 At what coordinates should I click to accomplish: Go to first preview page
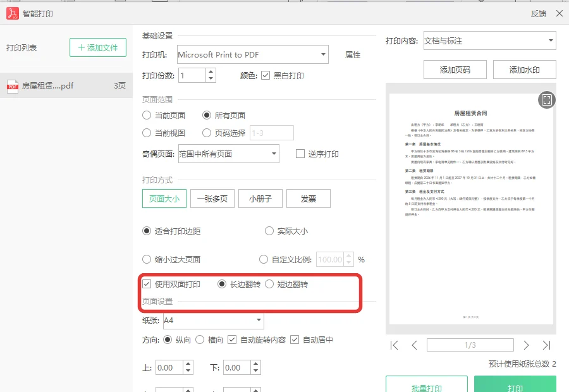[394, 345]
